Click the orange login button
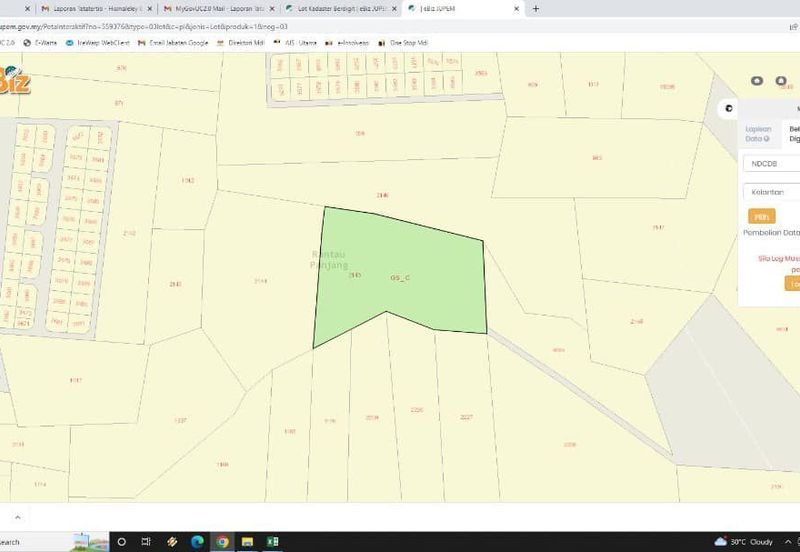The height and width of the screenshot is (552, 800). pos(793,283)
